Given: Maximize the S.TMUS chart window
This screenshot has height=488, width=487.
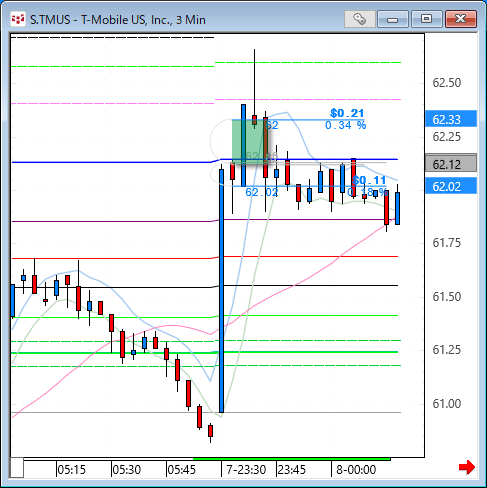Looking at the screenshot, I should tap(426, 19).
